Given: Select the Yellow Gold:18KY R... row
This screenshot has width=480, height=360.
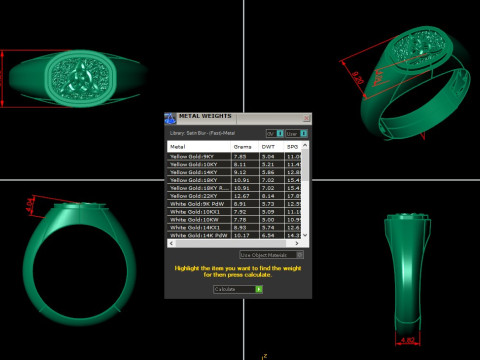Looking at the screenshot, I should click(234, 188).
